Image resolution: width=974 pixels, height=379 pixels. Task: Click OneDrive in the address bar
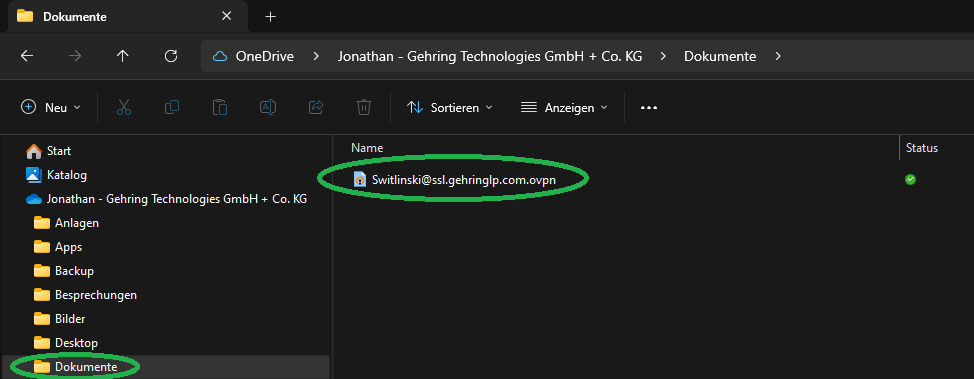(x=265, y=57)
